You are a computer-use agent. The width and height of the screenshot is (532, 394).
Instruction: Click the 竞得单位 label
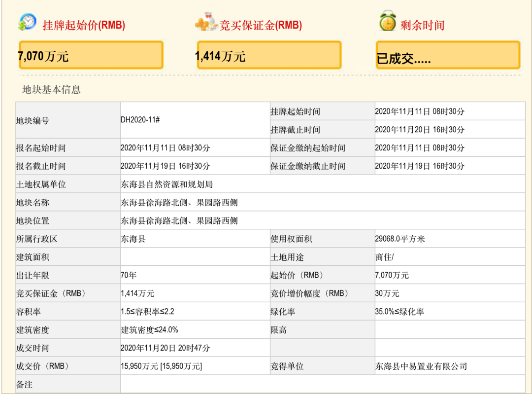click(287, 366)
